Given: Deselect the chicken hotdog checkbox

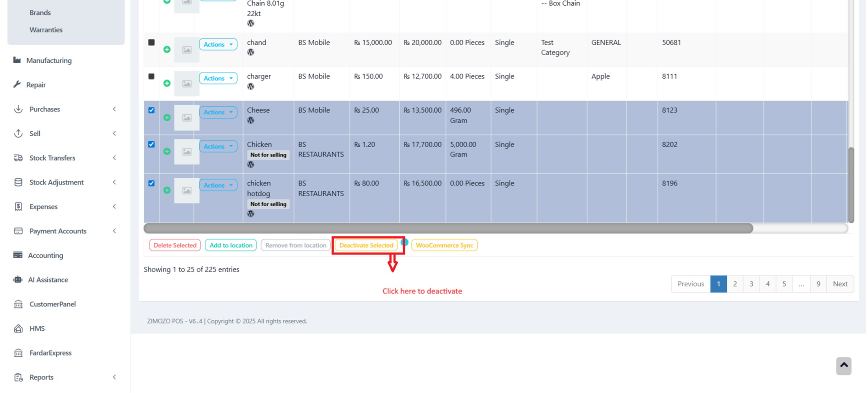Looking at the screenshot, I should pos(152,183).
